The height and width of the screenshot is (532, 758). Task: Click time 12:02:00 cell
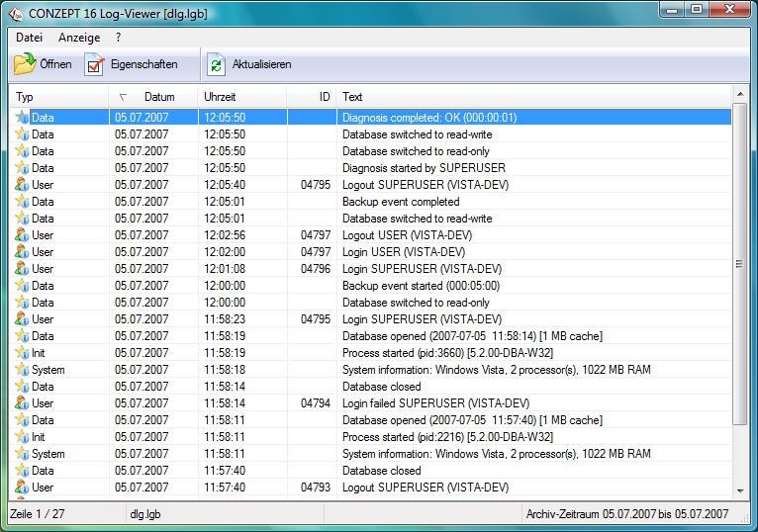tap(225, 252)
